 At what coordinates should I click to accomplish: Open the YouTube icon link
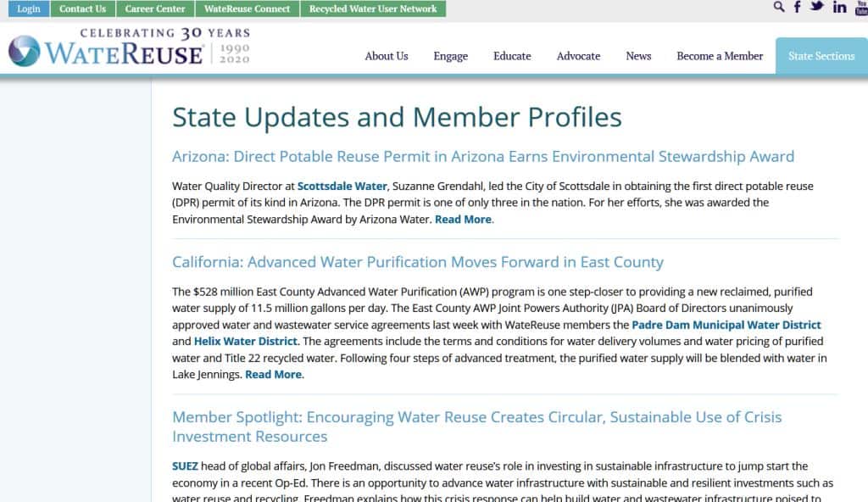(x=861, y=7)
